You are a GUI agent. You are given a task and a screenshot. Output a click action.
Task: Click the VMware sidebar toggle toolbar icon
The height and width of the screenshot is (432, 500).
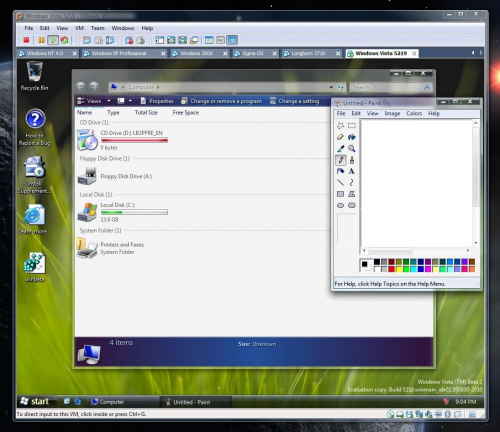(x=160, y=40)
